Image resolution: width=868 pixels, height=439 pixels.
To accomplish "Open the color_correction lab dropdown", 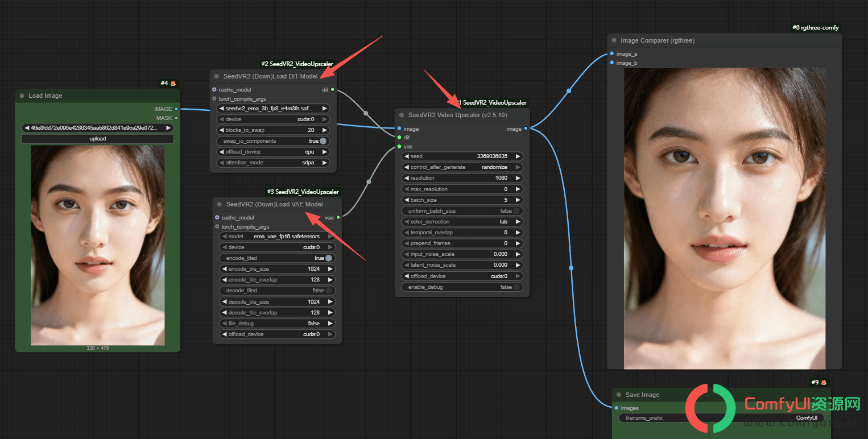I will click(x=462, y=222).
